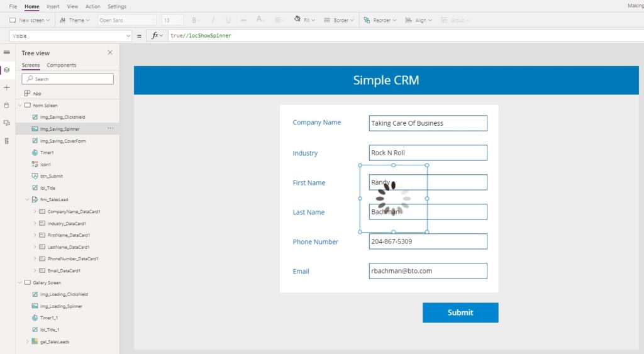Open the Data sources cylinder icon
644x354 pixels.
[6, 106]
